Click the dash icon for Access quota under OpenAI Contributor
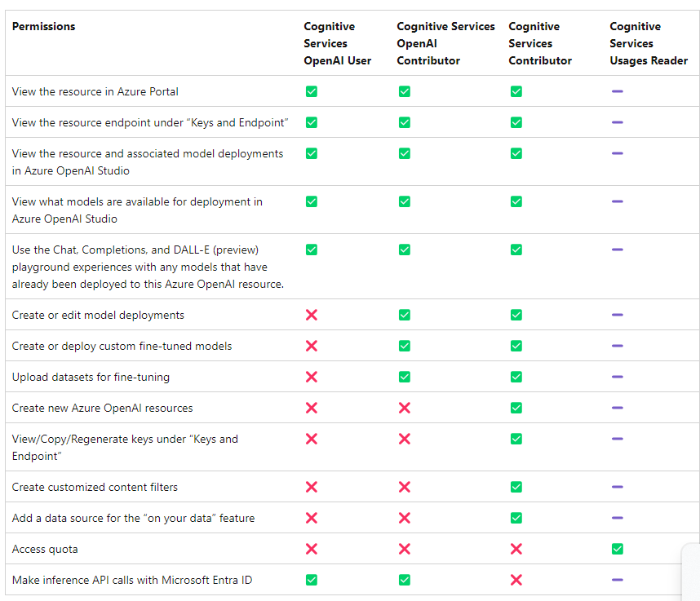 click(405, 549)
